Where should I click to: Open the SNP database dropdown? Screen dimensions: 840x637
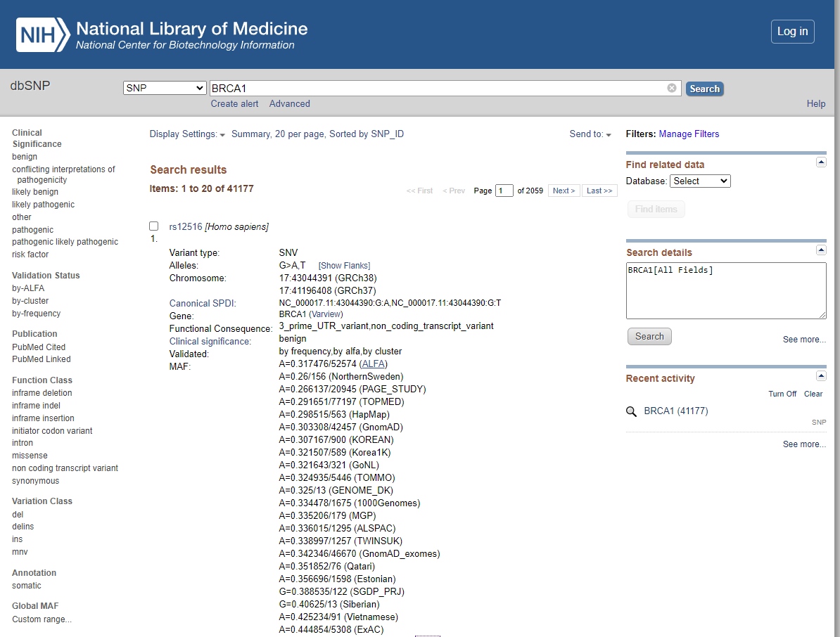(165, 88)
